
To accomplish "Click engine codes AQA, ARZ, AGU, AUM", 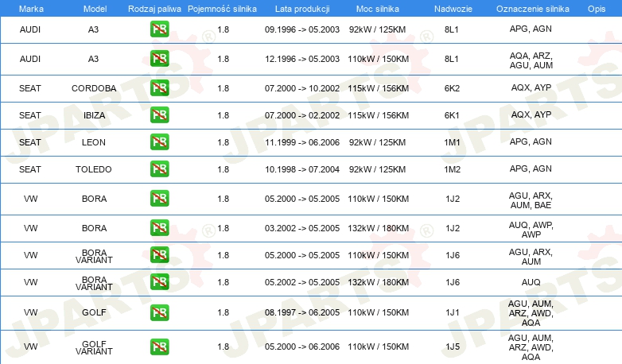I will [531, 60].
